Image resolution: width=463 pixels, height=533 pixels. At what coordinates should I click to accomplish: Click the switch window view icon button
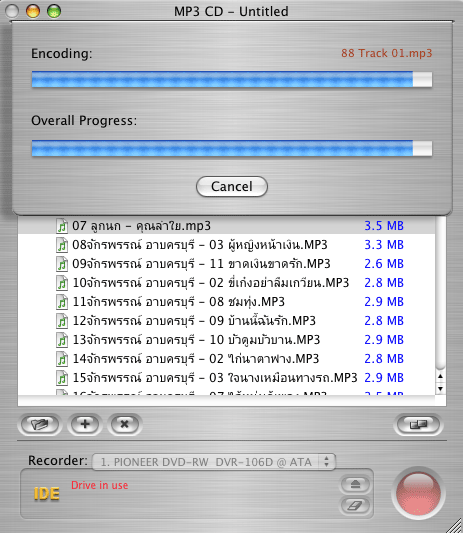coord(418,424)
